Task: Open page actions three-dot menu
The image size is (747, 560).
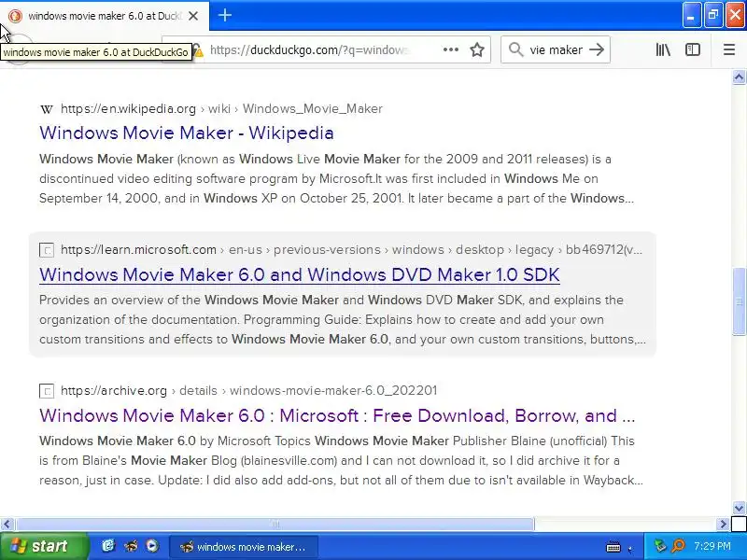Action: (x=451, y=49)
